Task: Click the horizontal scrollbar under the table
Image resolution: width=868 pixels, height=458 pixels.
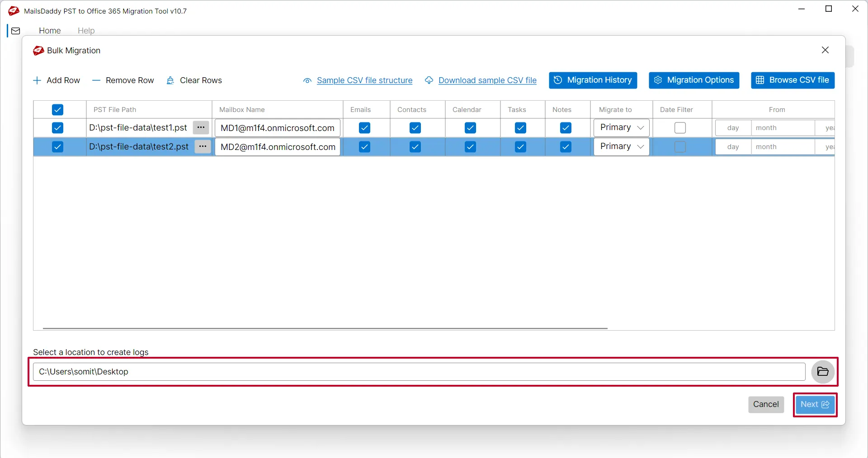Action: [x=325, y=328]
